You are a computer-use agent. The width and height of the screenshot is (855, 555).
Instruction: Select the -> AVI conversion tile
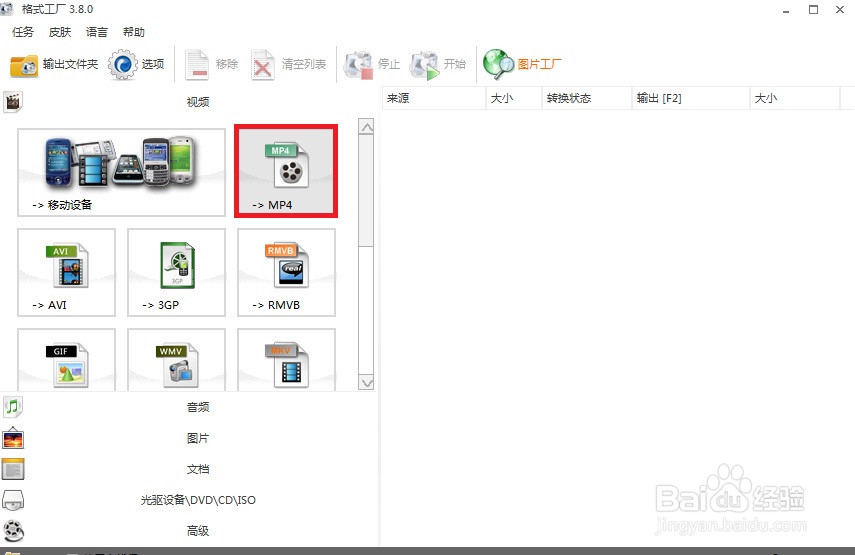tap(67, 273)
